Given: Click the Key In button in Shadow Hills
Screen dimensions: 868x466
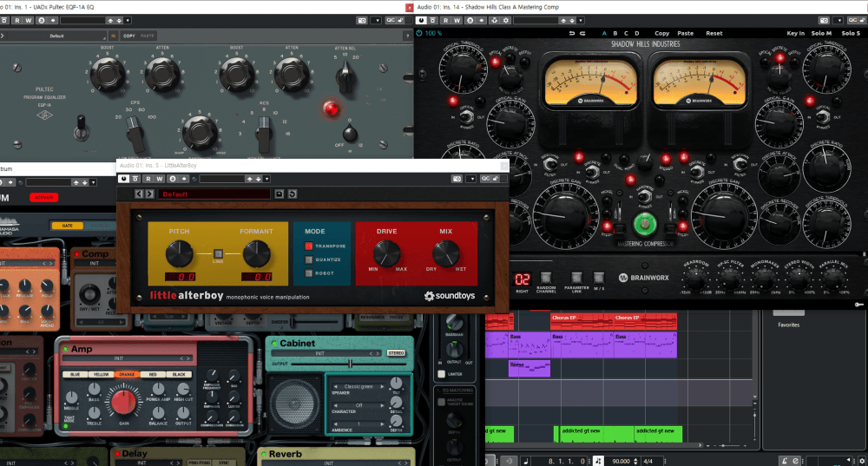Looking at the screenshot, I should pos(795,33).
